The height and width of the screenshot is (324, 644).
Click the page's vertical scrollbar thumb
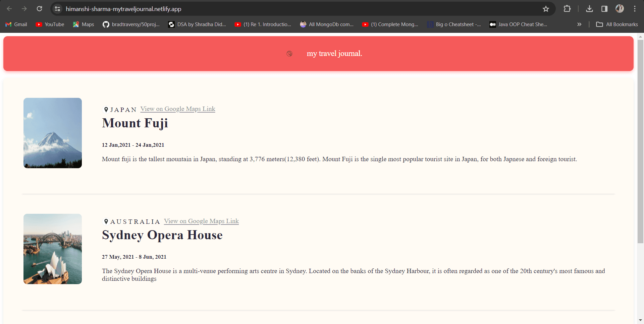[x=640, y=141]
